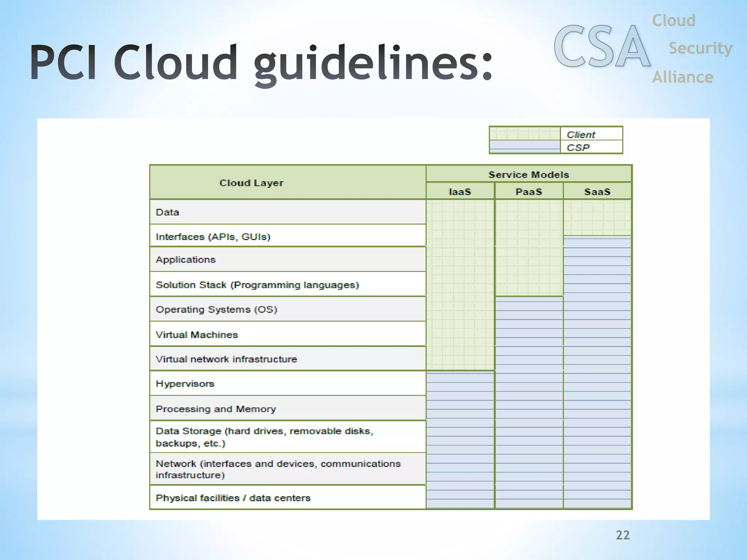Image resolution: width=747 pixels, height=560 pixels.
Task: Click the PCI Cloud guidelines title
Action: click(261, 63)
